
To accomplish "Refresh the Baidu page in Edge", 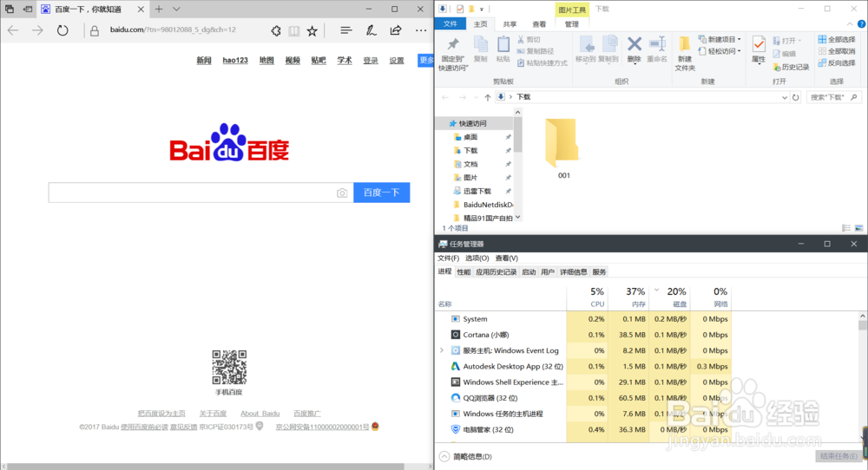I will [62, 30].
